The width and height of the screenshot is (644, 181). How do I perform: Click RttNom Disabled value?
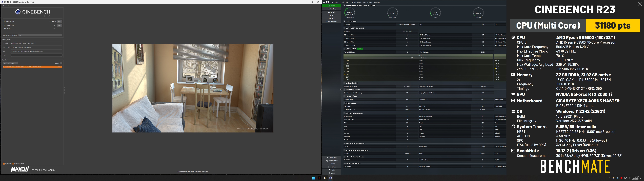click(407, 153)
